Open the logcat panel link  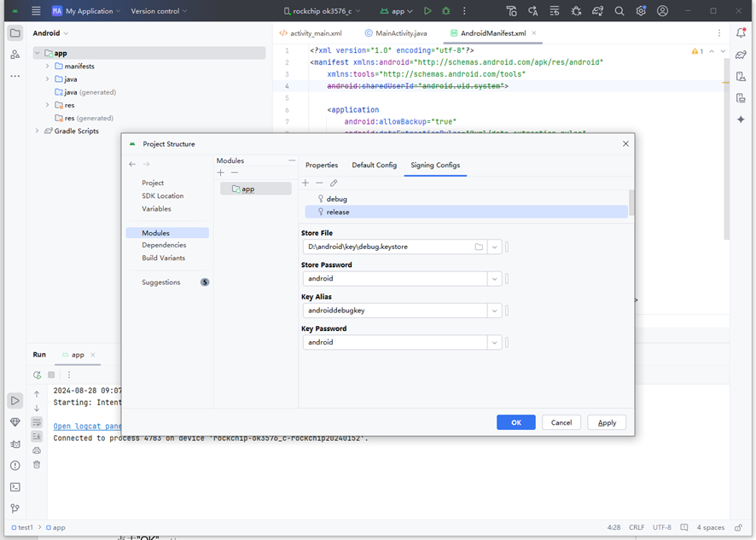pyautogui.click(x=87, y=427)
